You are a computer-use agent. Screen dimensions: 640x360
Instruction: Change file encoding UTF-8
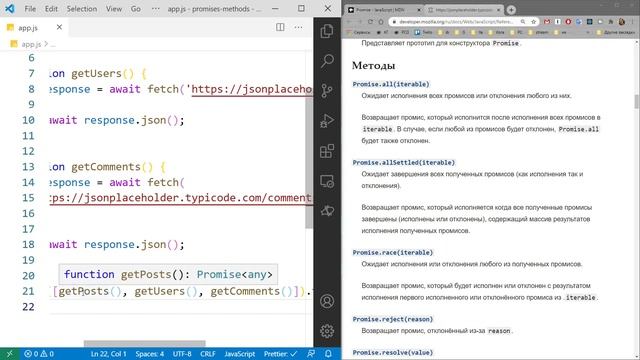(x=182, y=354)
